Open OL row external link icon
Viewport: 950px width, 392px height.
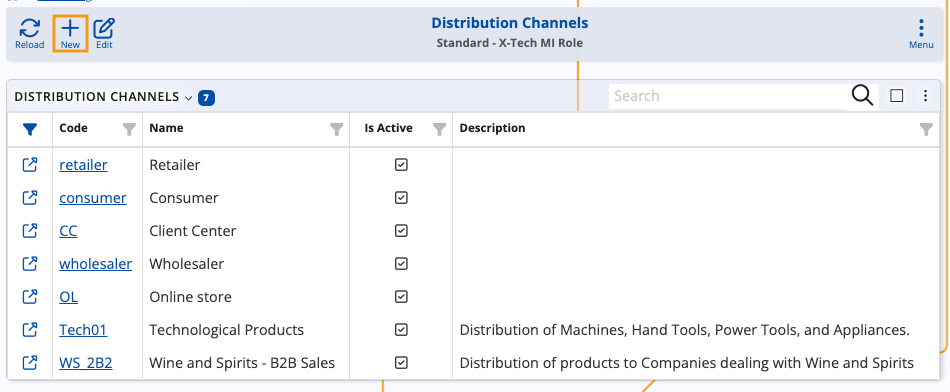pos(30,296)
